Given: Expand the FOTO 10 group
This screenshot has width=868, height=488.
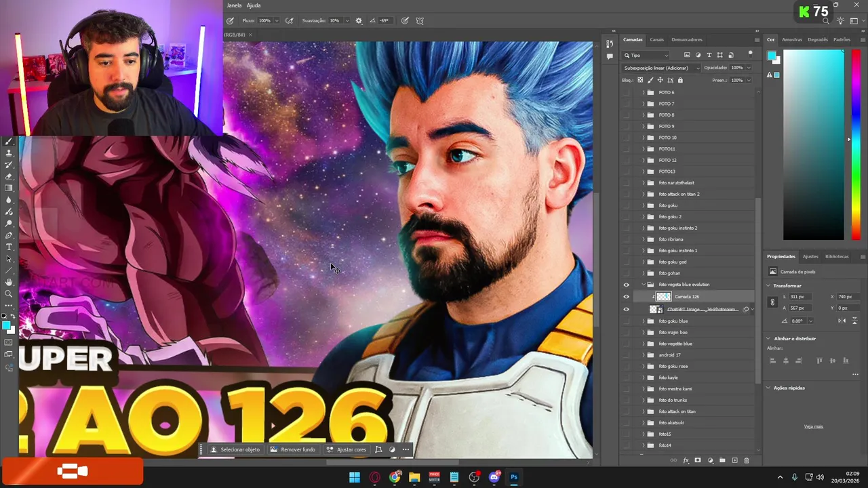Looking at the screenshot, I should pos(644,138).
